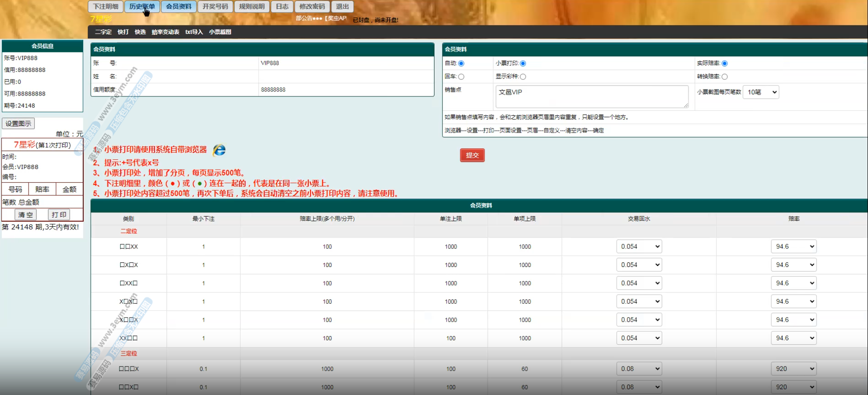Switch to the 开奖号码 tab
Screen dimensions: 868x395
[215, 6]
